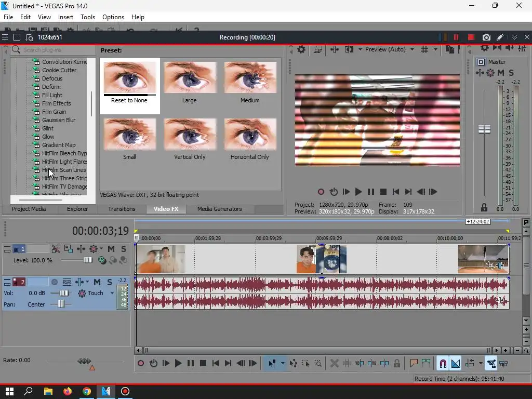Take a screenshot with recorder camera icon
The height and width of the screenshot is (399, 532).
pyautogui.click(x=486, y=37)
